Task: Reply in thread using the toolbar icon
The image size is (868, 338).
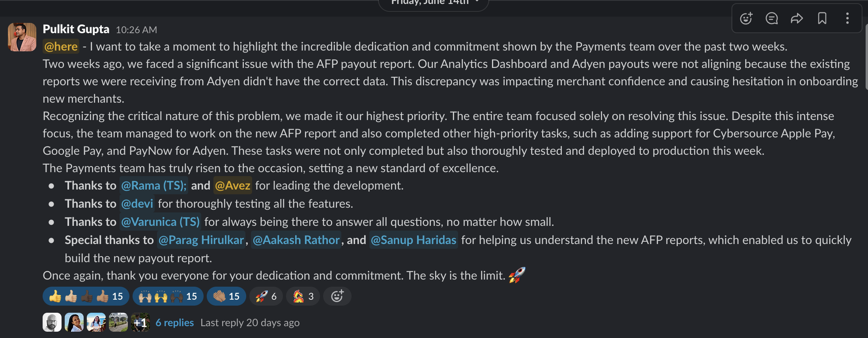Action: coord(771,19)
